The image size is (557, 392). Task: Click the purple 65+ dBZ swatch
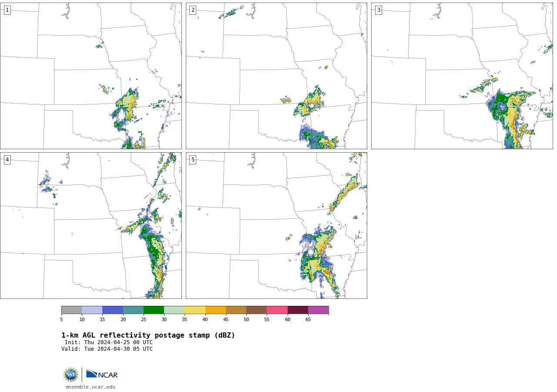[318, 310]
